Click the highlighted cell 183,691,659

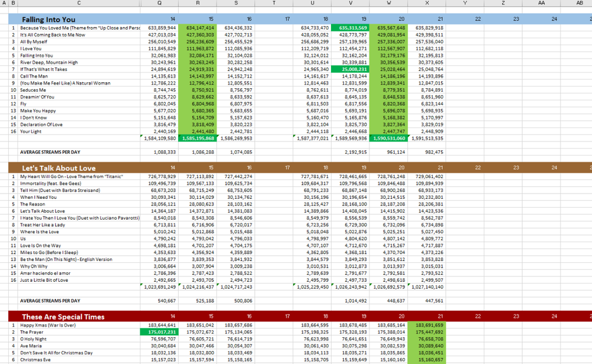(427, 326)
